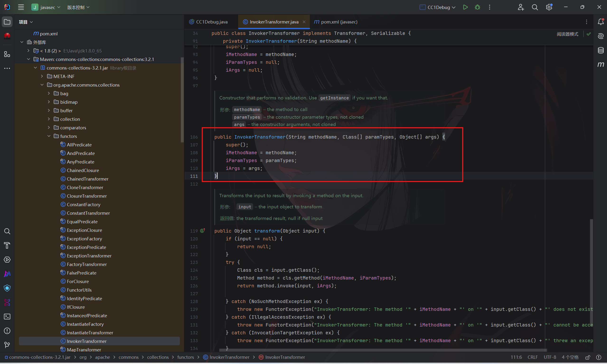Viewport: 607px width, 364px height.
Task: Toggle reader mode in editor
Action: [x=567, y=34]
